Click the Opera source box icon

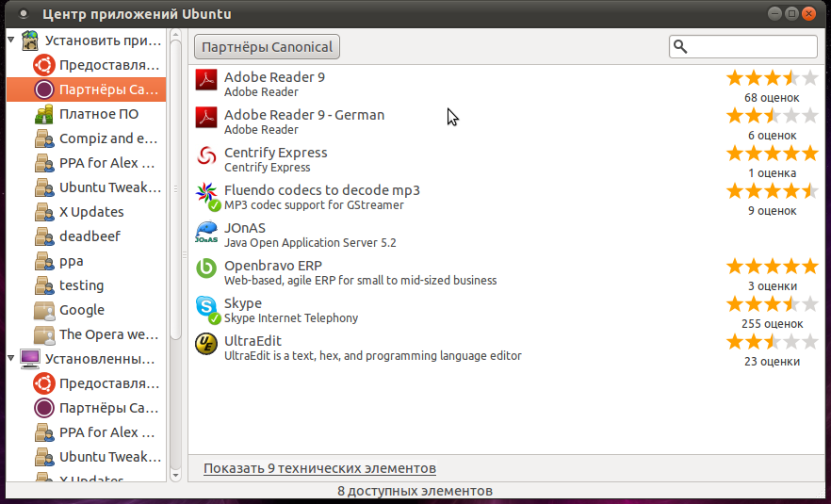[x=44, y=334]
